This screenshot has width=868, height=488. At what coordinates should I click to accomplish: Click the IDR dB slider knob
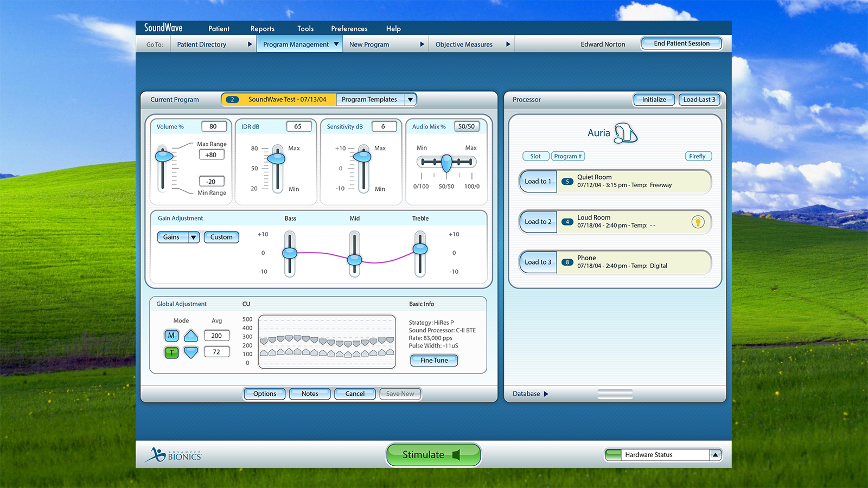tap(277, 158)
